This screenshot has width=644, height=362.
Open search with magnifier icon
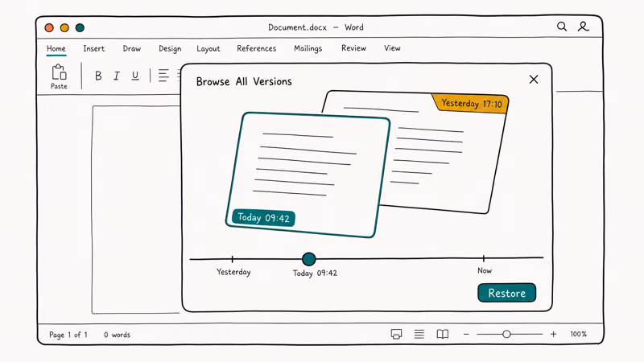pyautogui.click(x=562, y=27)
